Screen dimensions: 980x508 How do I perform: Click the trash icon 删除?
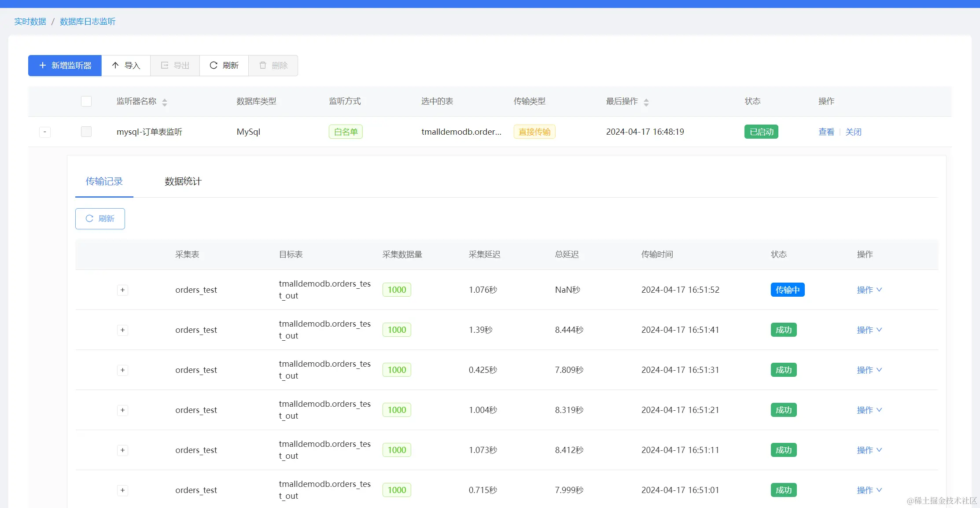[263, 65]
